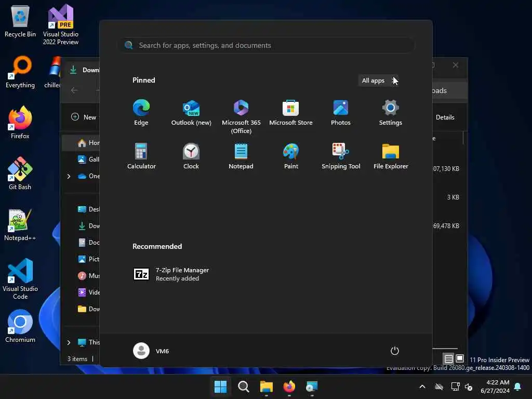This screenshot has width=532, height=399.
Task: Open File Explorer pinned app
Action: pos(391,156)
